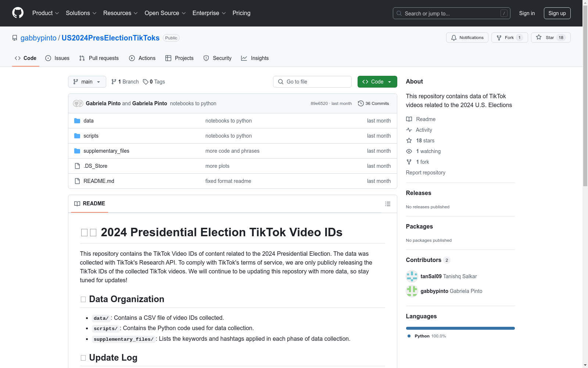The width and height of the screenshot is (588, 368).
Task: View the 36 Commits history link
Action: click(x=373, y=103)
